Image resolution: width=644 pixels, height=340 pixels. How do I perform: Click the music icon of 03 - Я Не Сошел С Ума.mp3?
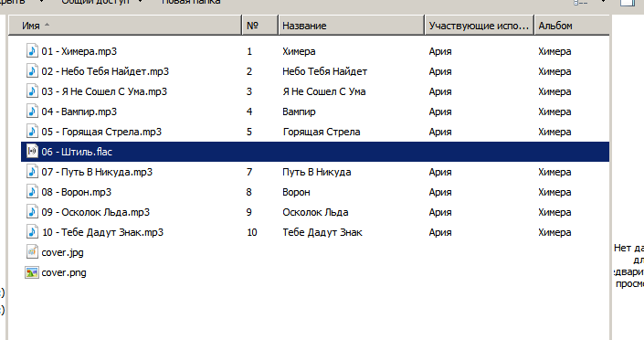click(32, 91)
